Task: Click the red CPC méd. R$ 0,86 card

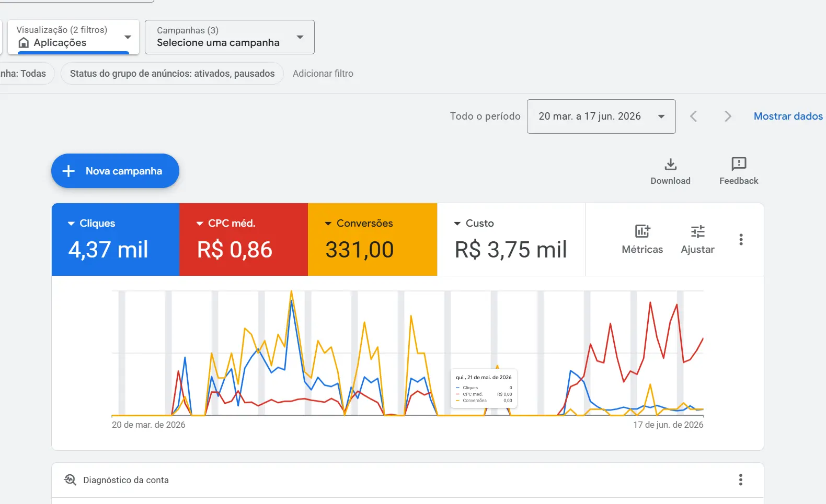Action: [244, 239]
